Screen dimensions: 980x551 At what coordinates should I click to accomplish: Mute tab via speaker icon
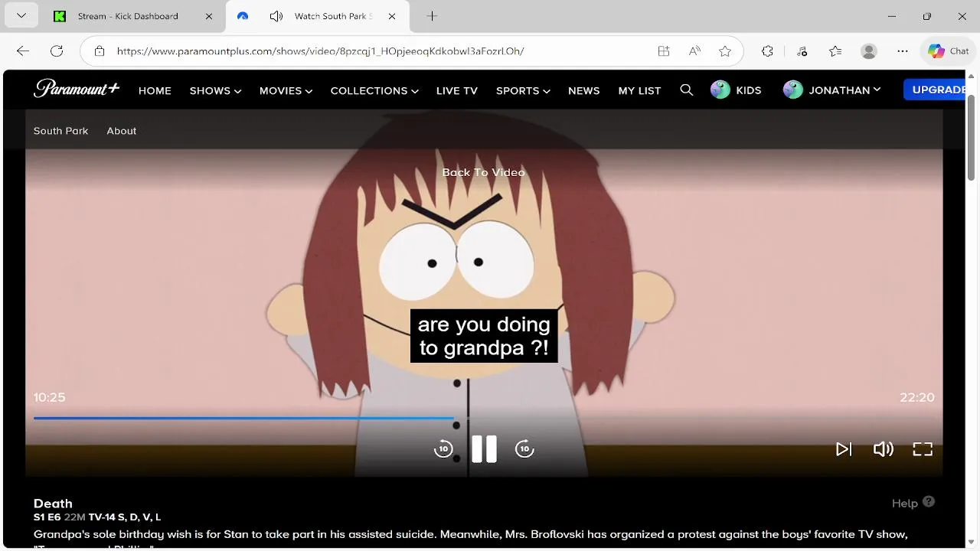276,16
